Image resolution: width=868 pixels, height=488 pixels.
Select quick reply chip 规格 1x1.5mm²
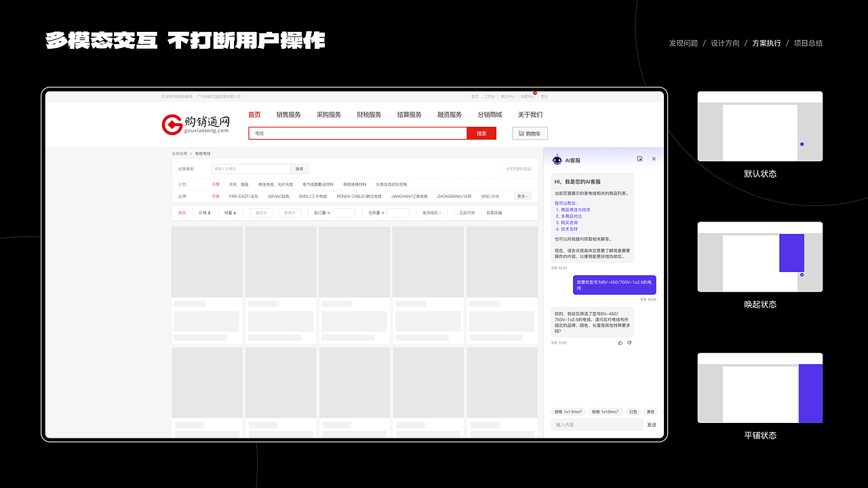[568, 411]
